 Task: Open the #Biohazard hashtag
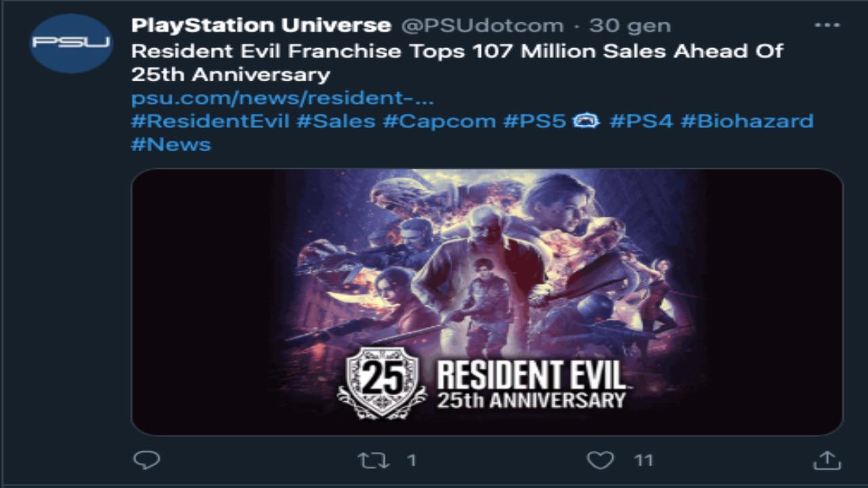[x=747, y=121]
